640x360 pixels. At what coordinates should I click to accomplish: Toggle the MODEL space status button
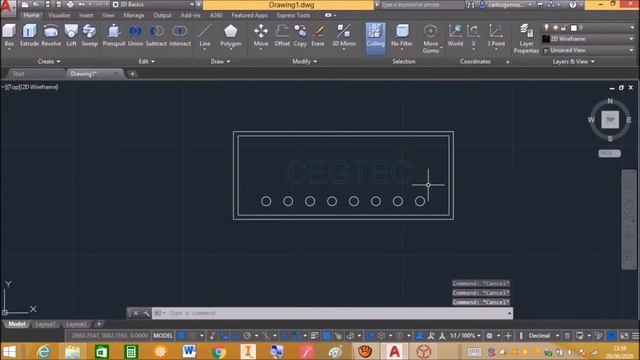point(162,336)
